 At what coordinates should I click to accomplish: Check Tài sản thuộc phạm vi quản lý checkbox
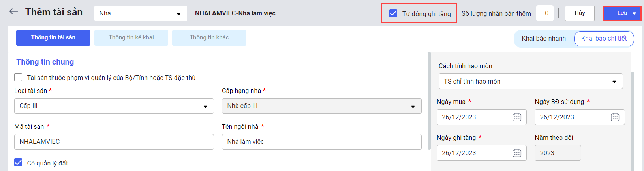tap(18, 78)
